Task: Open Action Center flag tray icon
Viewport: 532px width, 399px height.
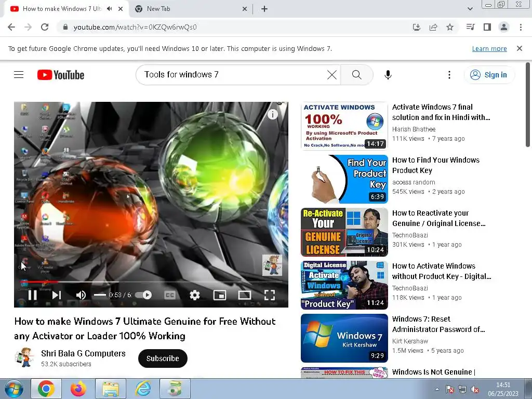Action: (x=450, y=390)
